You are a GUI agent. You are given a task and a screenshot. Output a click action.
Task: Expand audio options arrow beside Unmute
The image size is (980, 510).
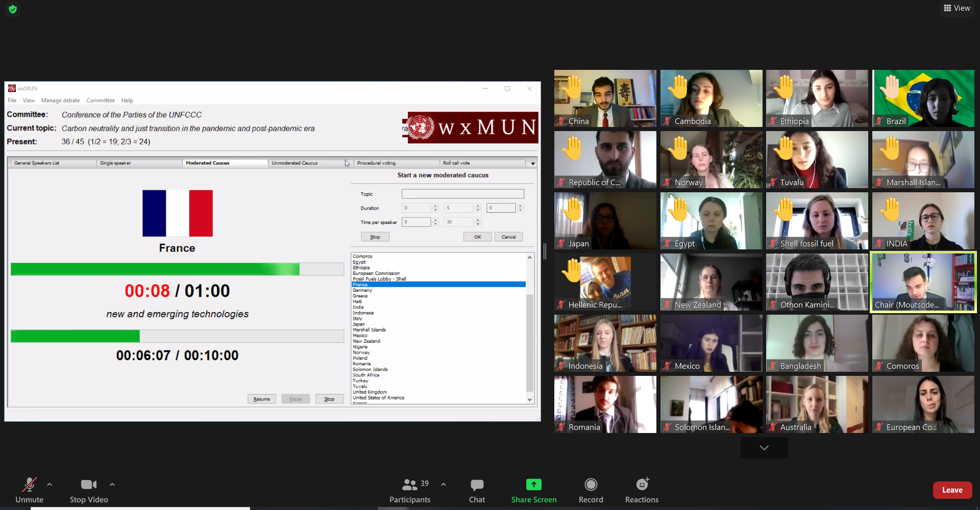click(50, 484)
